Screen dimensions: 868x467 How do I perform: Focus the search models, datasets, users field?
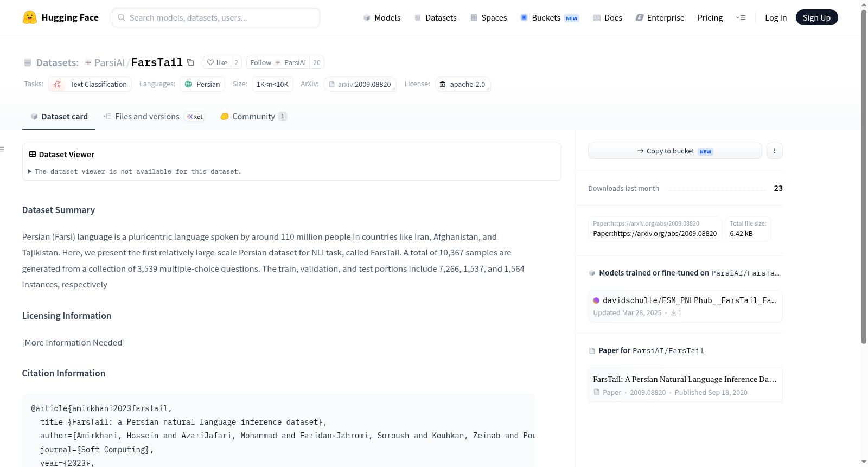pyautogui.click(x=216, y=17)
